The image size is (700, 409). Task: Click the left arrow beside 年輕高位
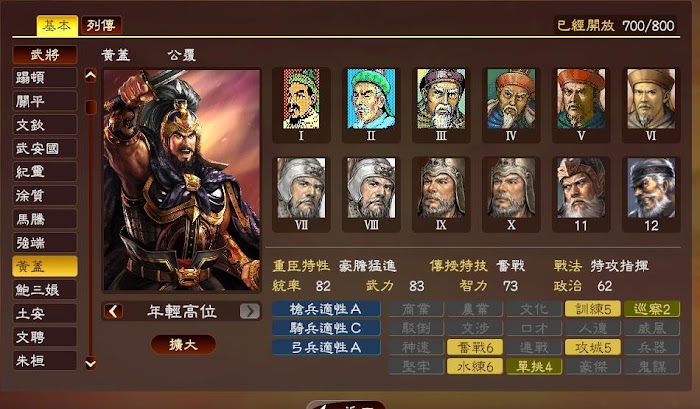point(113,311)
